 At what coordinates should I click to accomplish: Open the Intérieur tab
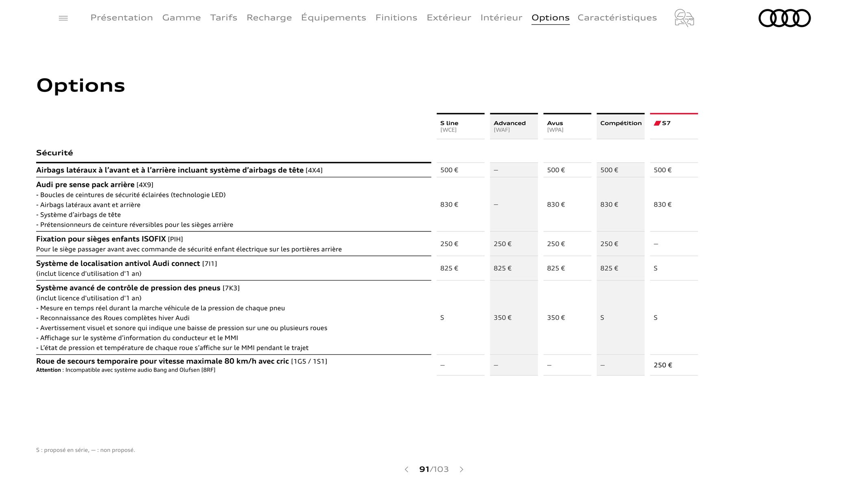click(501, 17)
